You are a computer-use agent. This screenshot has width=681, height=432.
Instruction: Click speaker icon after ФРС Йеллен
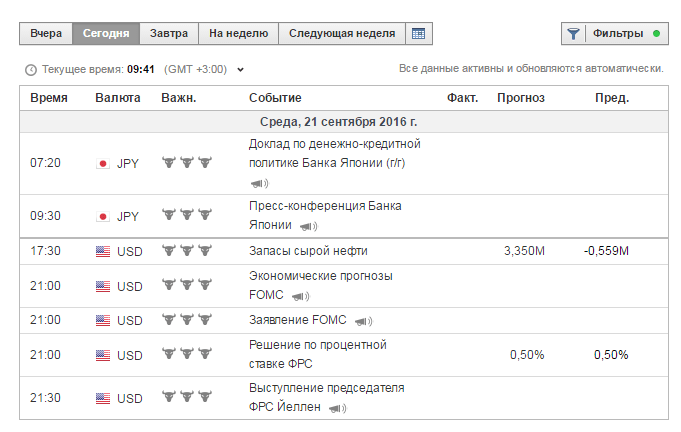[x=337, y=408]
